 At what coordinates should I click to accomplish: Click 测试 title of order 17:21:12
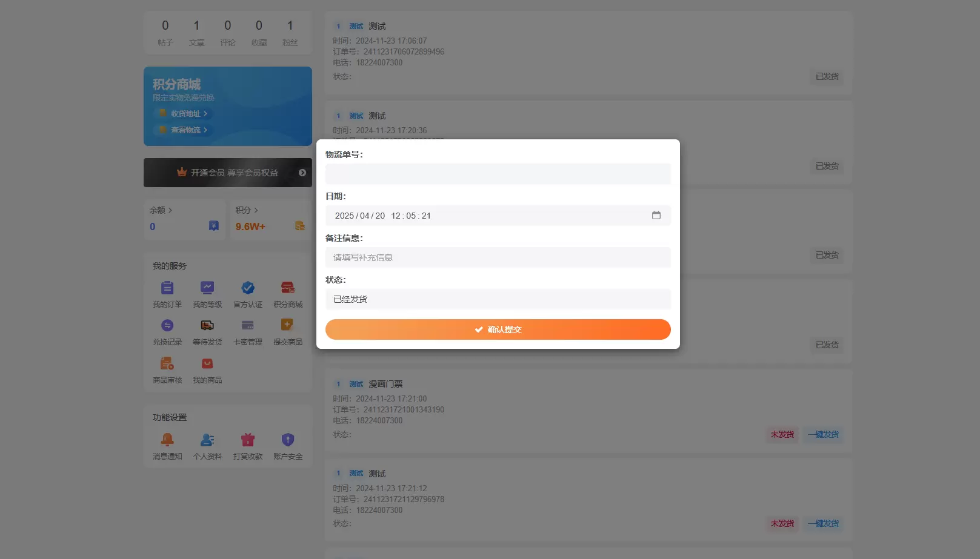coord(377,474)
